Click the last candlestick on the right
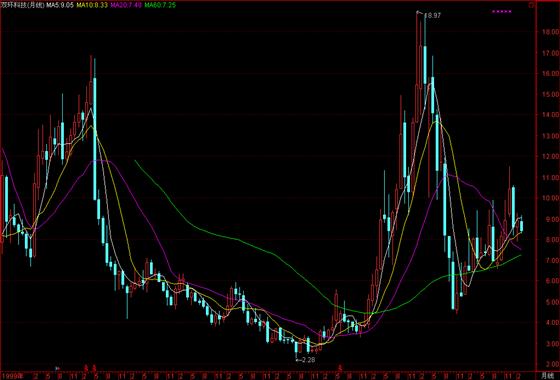The width and height of the screenshot is (560, 380). (521, 225)
